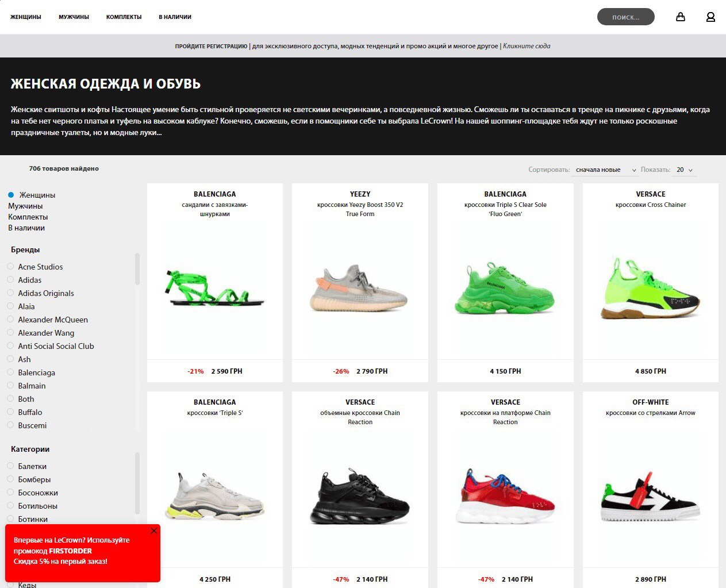The height and width of the screenshot is (588, 726).
Task: Click the 'Кликните сюда' registration link
Action: tap(527, 46)
